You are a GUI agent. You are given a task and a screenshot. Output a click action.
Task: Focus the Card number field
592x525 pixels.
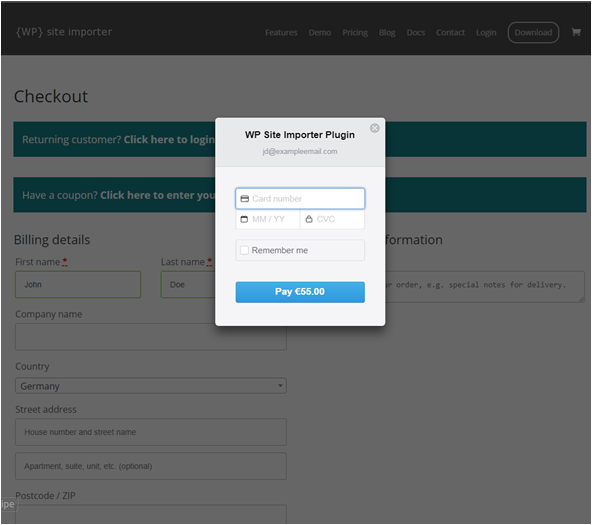point(300,199)
